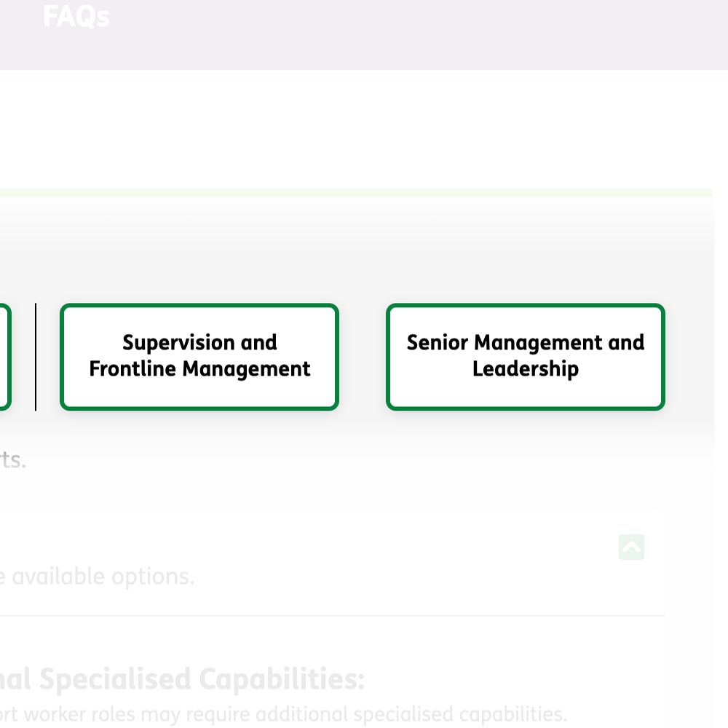Click the 'available options.' text
Image resolution: width=728 pixels, height=728 pixels.
click(x=103, y=577)
